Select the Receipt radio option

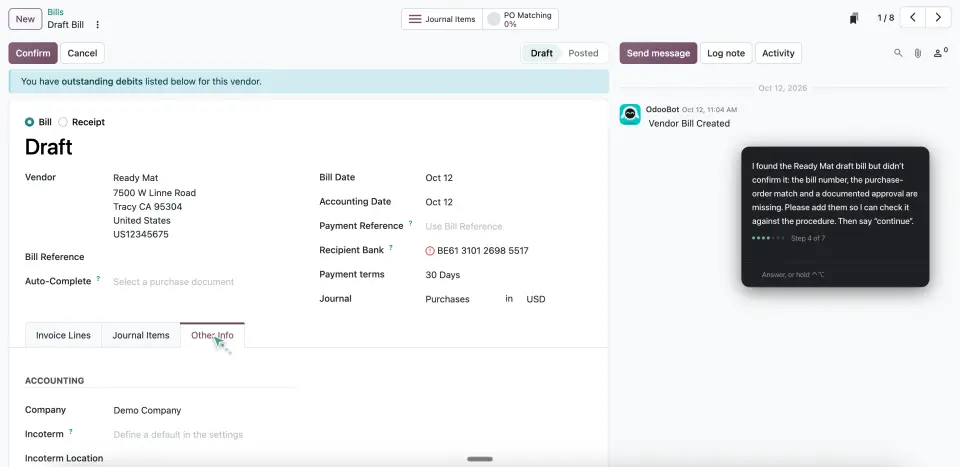(x=62, y=122)
